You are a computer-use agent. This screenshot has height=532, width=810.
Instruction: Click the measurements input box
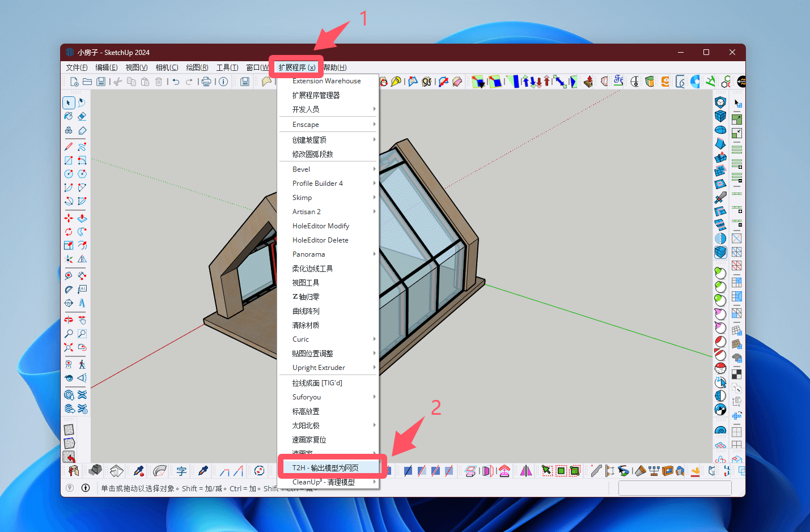(x=675, y=488)
